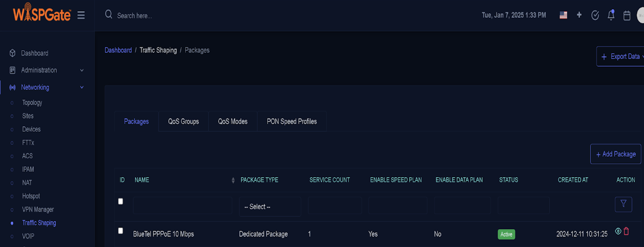Click the US flag language icon
644x247 pixels.
[563, 15]
